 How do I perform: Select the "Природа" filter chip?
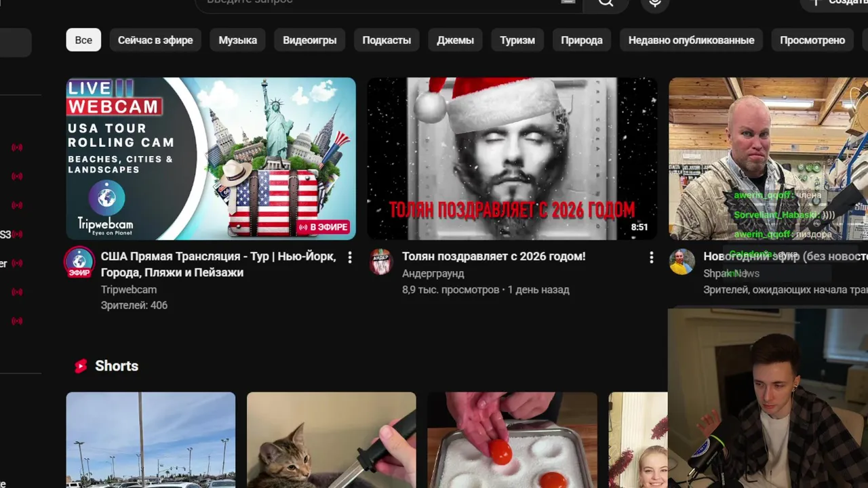pyautogui.click(x=582, y=40)
